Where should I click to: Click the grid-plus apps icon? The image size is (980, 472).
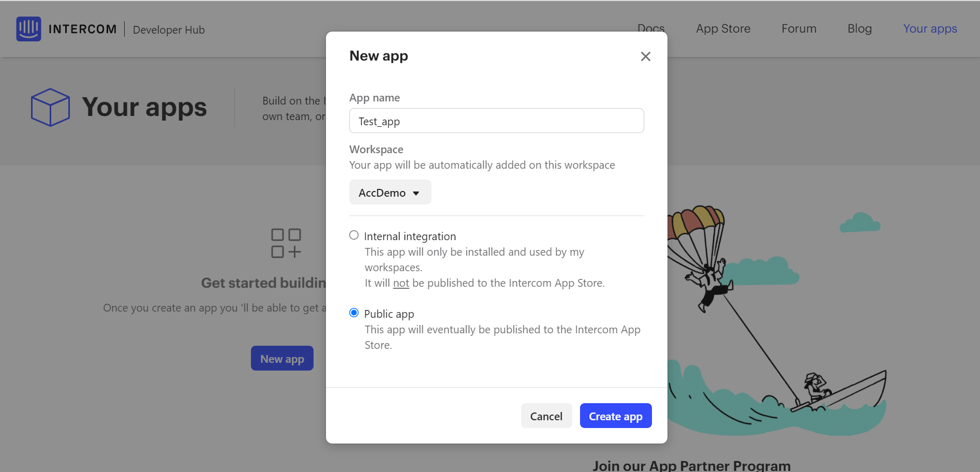click(286, 243)
